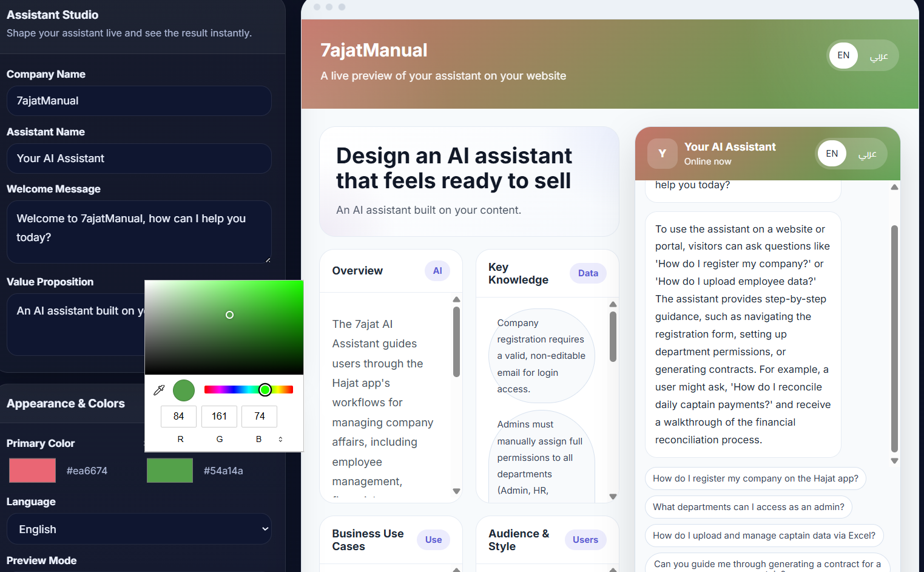Choose 'upload and manage captain data' suggestion
The image size is (924, 572).
(764, 536)
